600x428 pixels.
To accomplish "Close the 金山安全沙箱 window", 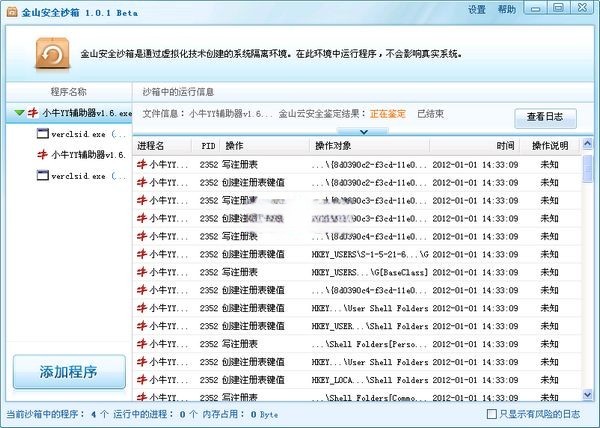I will point(582,8).
